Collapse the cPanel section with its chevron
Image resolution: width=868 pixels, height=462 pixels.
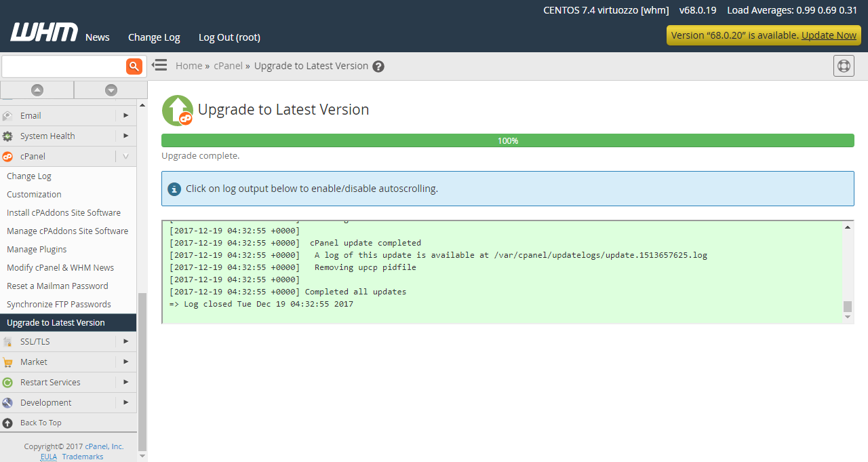(125, 156)
